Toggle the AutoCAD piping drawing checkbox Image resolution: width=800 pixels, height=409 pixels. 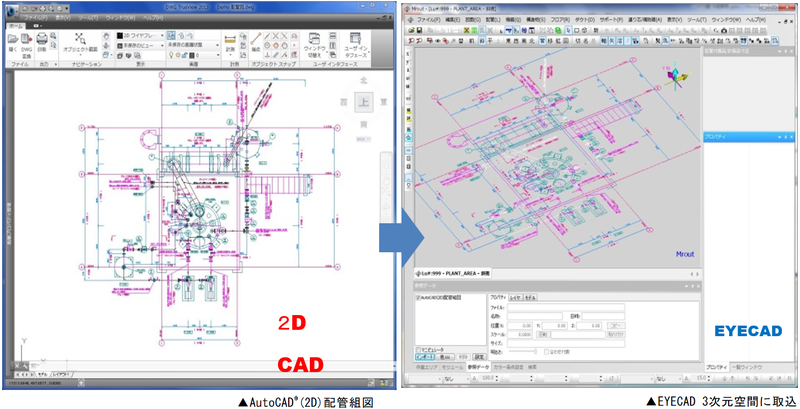(x=417, y=299)
